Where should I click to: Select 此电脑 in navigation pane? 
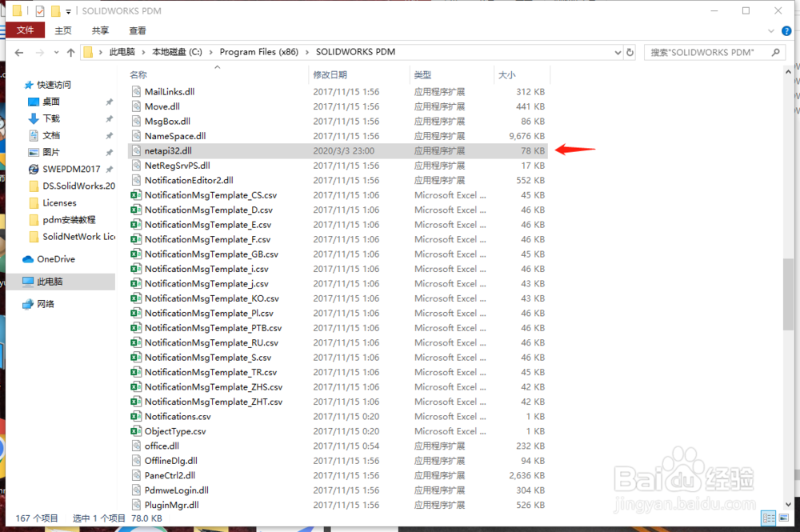(50, 282)
